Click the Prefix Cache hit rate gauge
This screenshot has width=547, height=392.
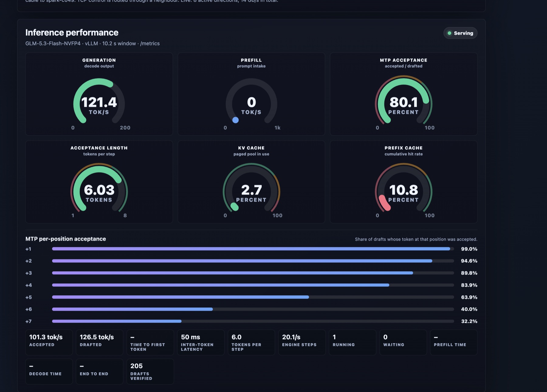(x=404, y=182)
